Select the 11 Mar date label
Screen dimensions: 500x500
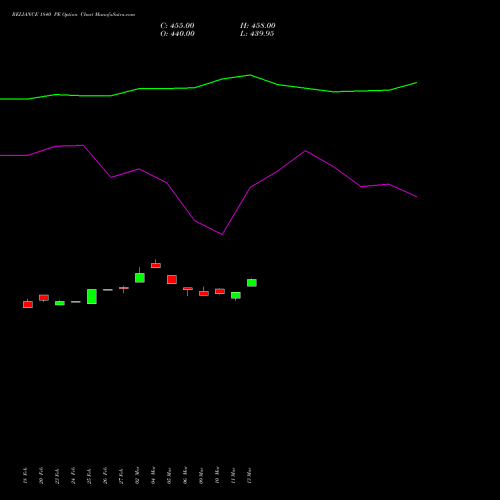(x=233, y=475)
